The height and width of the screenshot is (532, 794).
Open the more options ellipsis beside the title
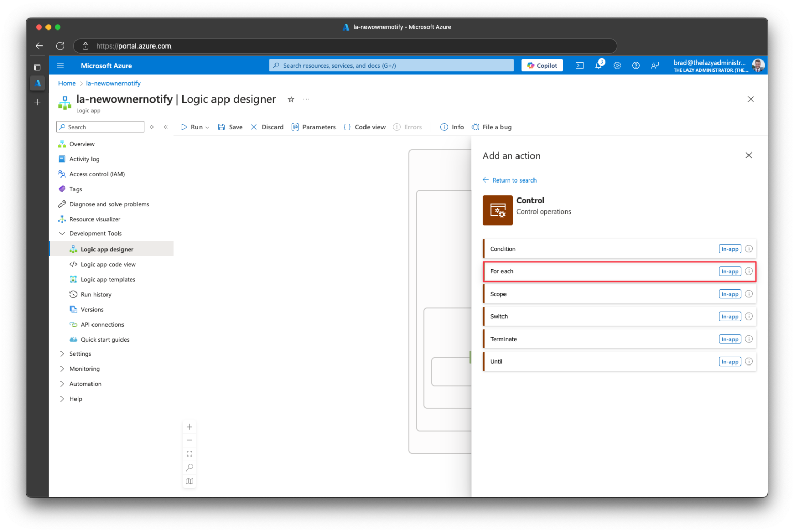pyautogui.click(x=306, y=99)
